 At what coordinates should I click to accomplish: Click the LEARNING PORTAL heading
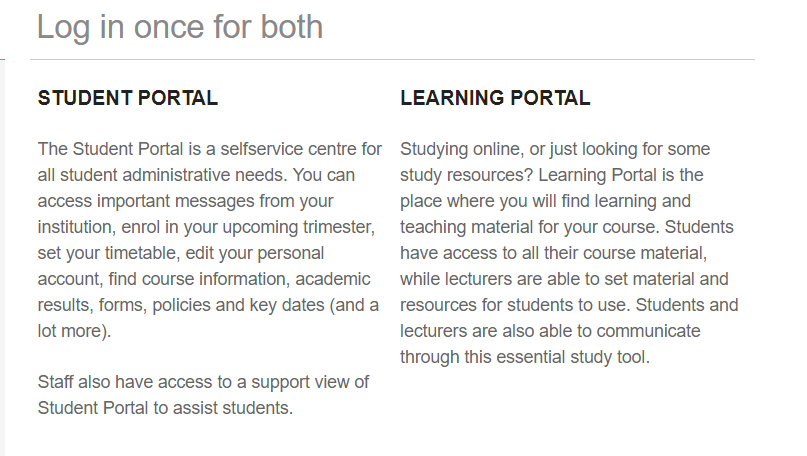click(x=495, y=98)
